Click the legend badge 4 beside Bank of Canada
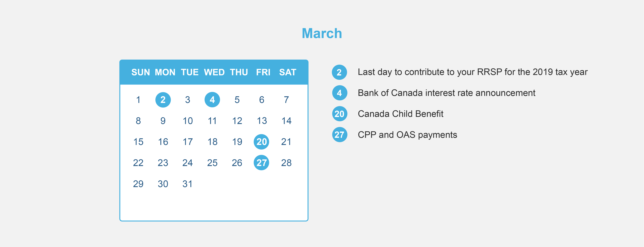The height and width of the screenshot is (247, 644). point(339,93)
